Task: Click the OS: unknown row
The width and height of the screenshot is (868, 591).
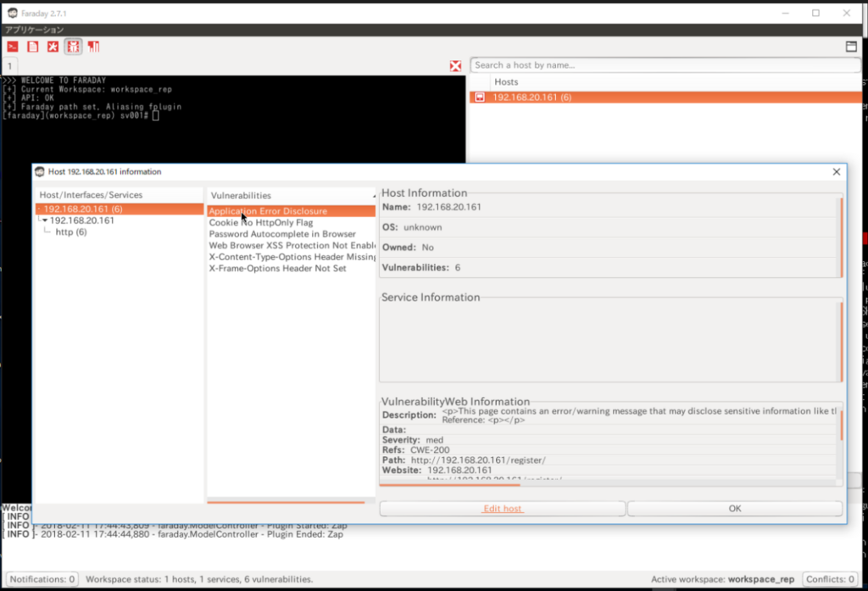Action: point(609,227)
